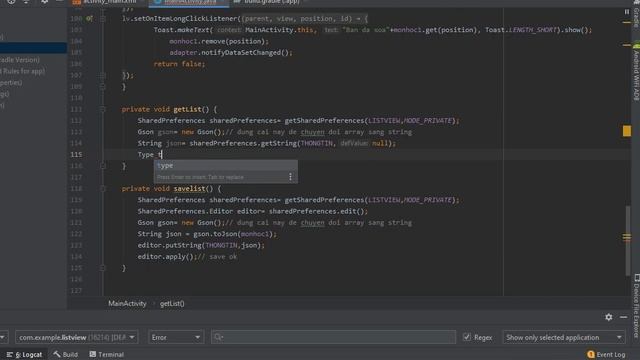Click the Logcat tab icon
The height and width of the screenshot is (360, 640).
tap(10, 355)
